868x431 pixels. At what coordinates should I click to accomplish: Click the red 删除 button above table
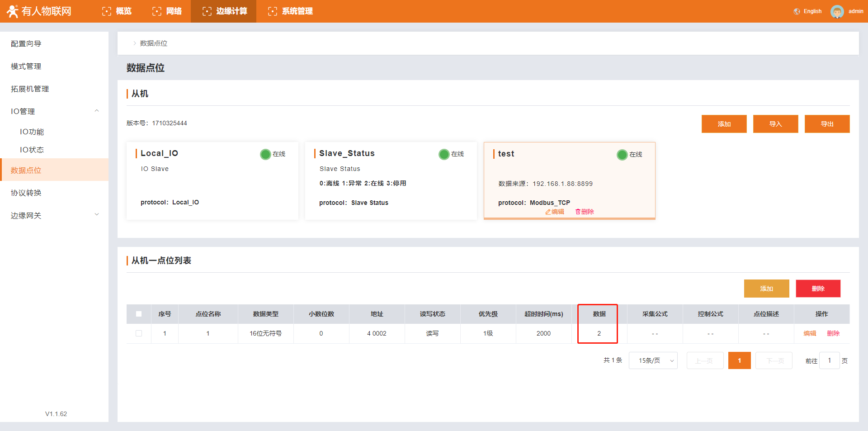(818, 289)
